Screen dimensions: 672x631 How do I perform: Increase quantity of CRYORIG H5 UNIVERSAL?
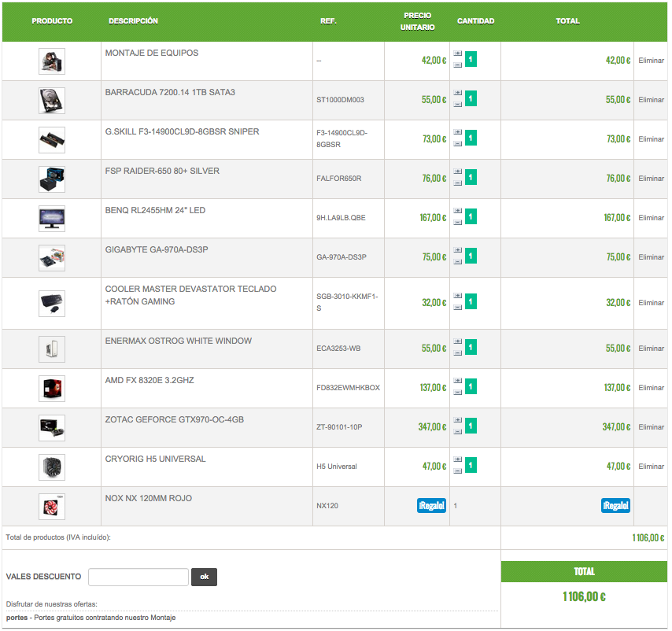click(458, 460)
